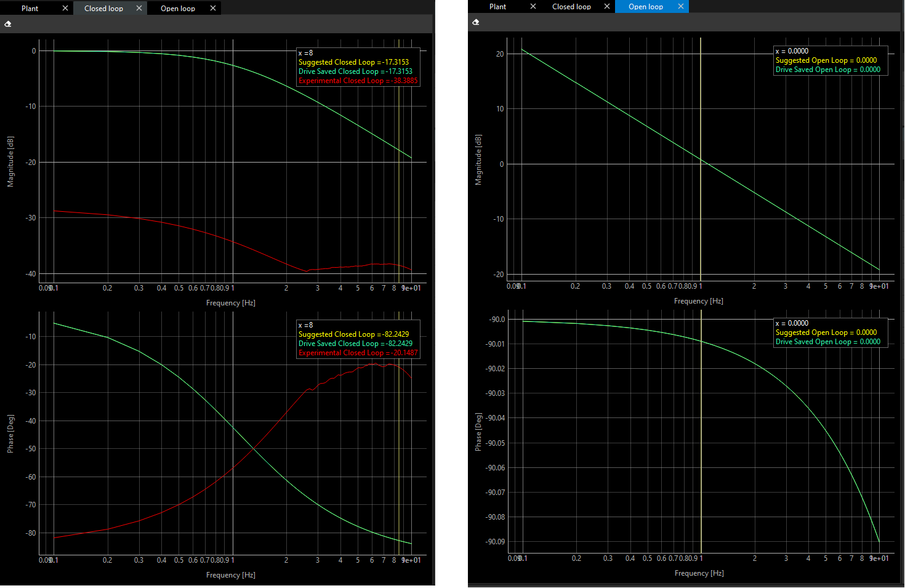The image size is (905, 588).
Task: Click the Experimental Closed Loop magnitude legend entry
Action: point(358,81)
